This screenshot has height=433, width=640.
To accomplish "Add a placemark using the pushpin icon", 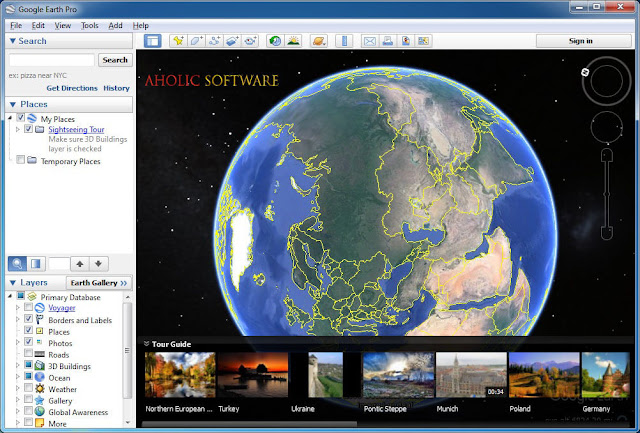I will pyautogui.click(x=178, y=41).
